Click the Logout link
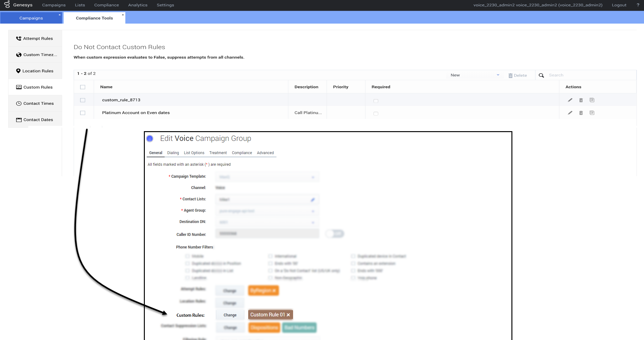This screenshot has width=644, height=340. pos(619,5)
